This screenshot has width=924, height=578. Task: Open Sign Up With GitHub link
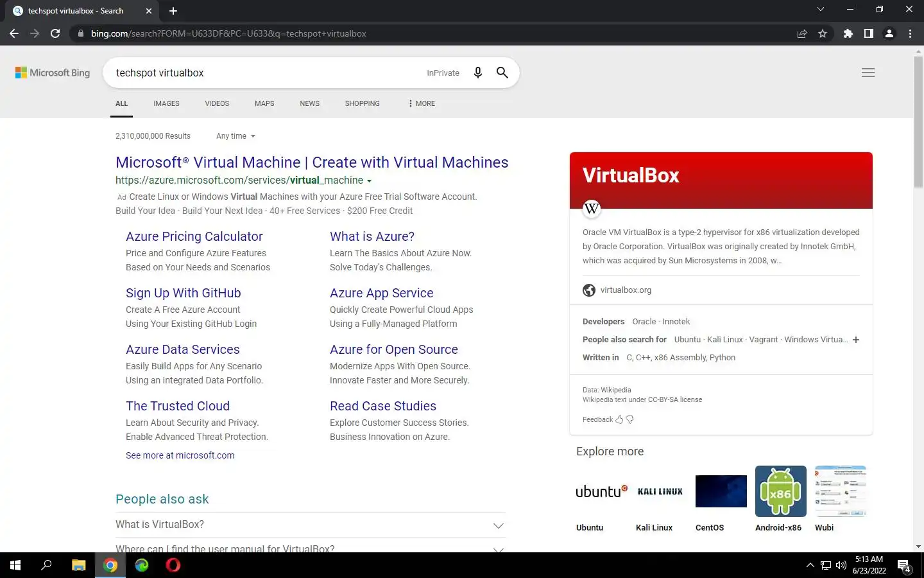point(184,293)
